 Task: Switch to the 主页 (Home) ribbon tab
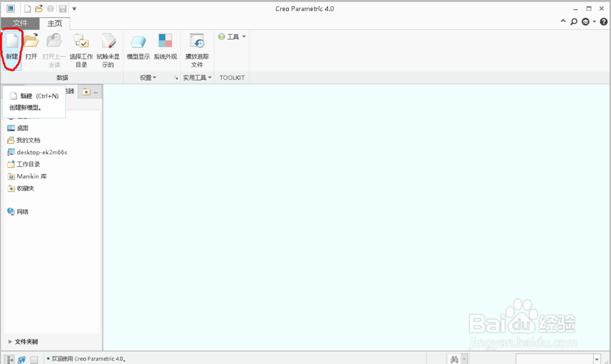point(54,23)
